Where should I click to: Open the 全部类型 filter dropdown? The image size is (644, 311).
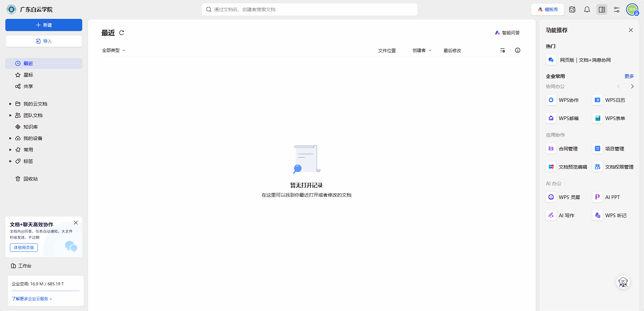pyautogui.click(x=114, y=51)
